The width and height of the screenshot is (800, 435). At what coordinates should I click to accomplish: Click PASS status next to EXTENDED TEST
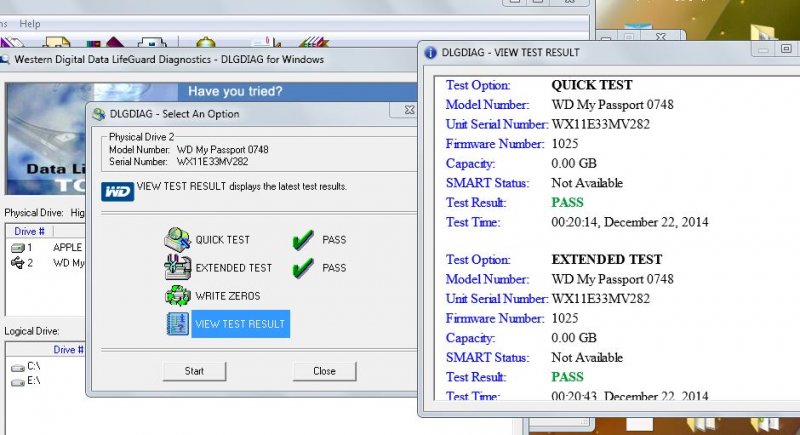(334, 268)
